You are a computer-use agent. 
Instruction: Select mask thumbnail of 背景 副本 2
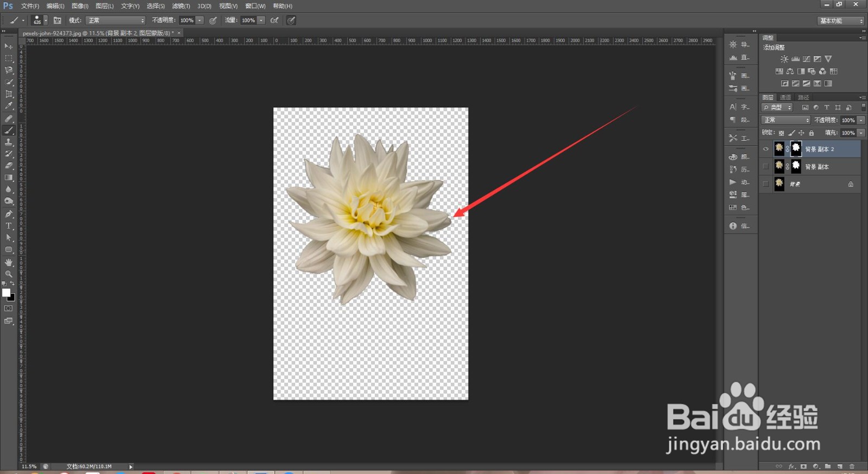click(796, 148)
